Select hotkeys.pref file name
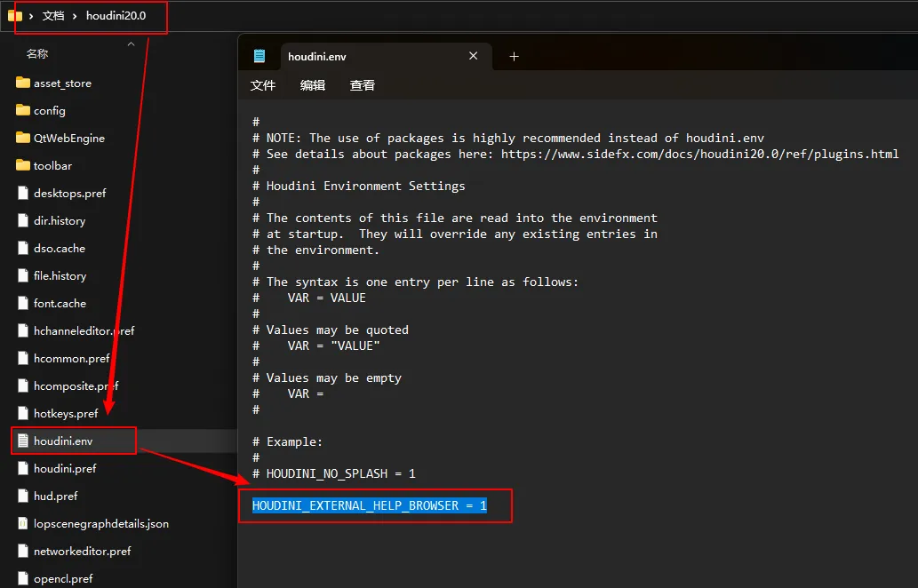This screenshot has height=588, width=918. pos(66,413)
